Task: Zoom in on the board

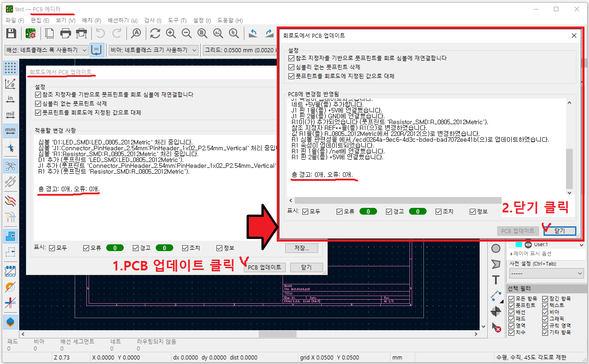Action: [171, 33]
